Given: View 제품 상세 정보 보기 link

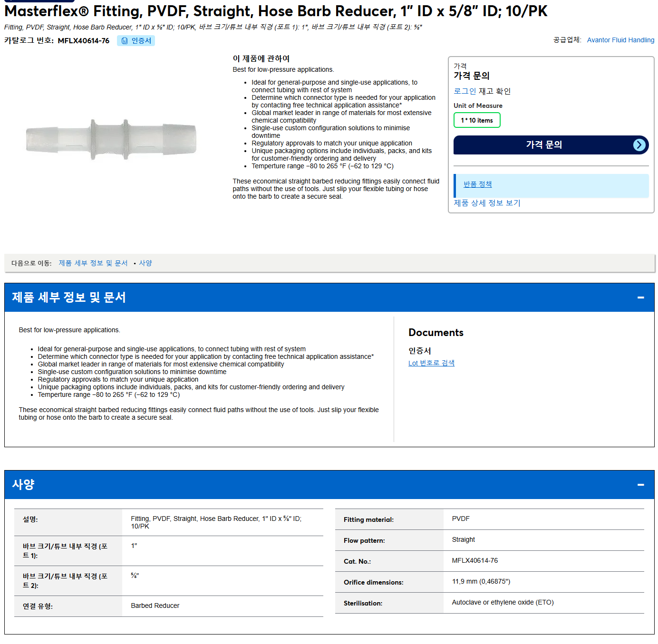Looking at the screenshot, I should 487,203.
